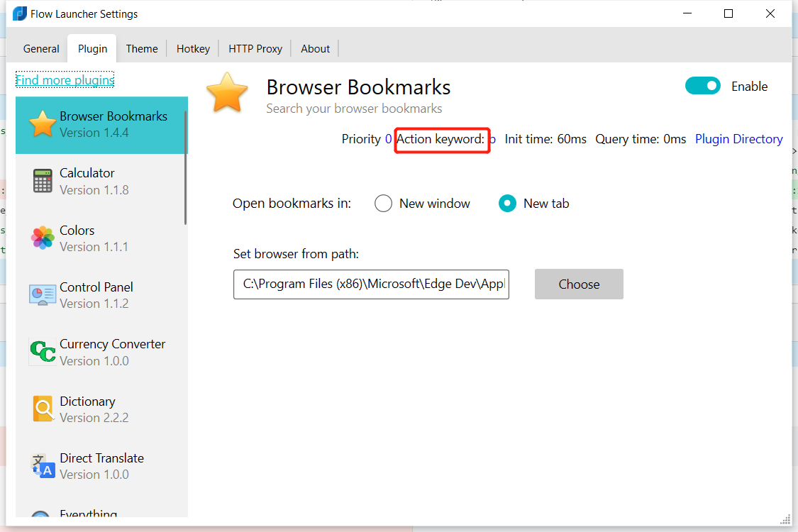Maximize the Flow Launcher Settings window
The height and width of the screenshot is (532, 798).
(x=728, y=13)
